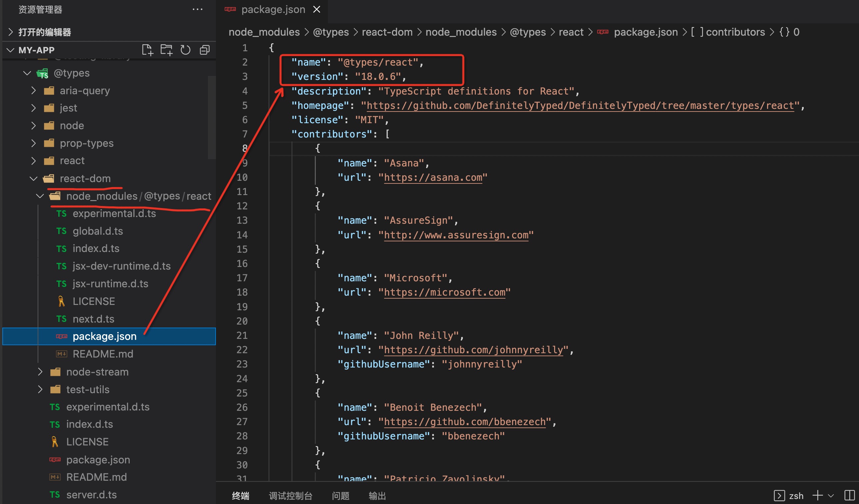Close the package.json editor tab

point(316,10)
